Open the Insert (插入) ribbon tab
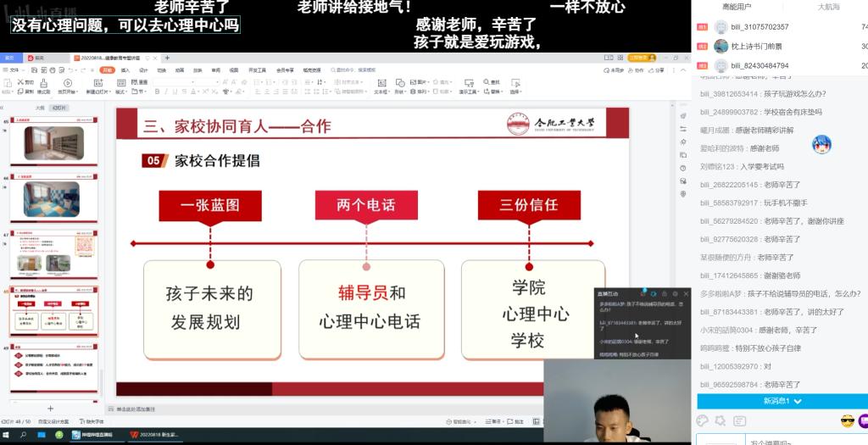This screenshot has width=868, height=445. point(125,70)
